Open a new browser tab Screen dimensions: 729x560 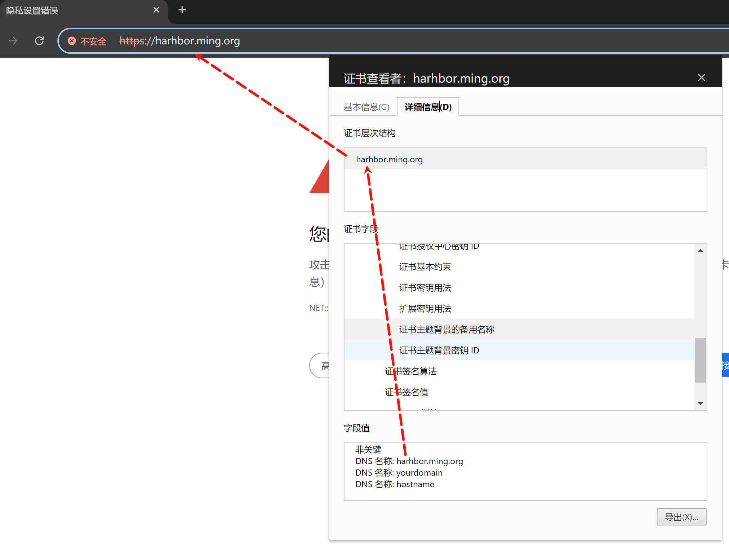click(182, 10)
